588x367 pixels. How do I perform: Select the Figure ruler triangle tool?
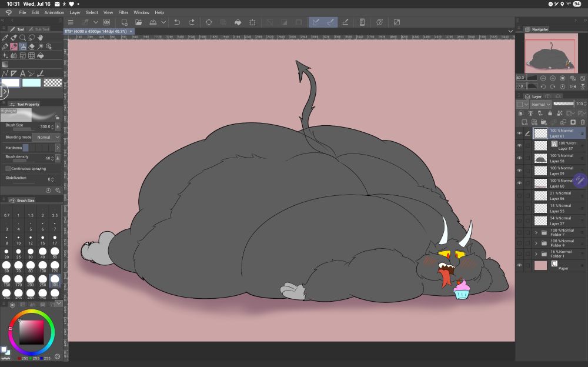[x=14, y=74]
